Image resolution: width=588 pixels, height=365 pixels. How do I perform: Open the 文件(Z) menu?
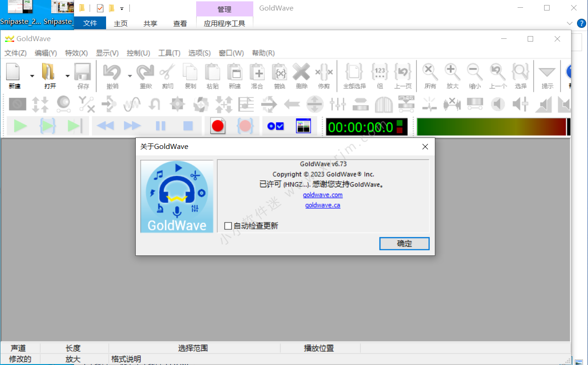pos(16,53)
